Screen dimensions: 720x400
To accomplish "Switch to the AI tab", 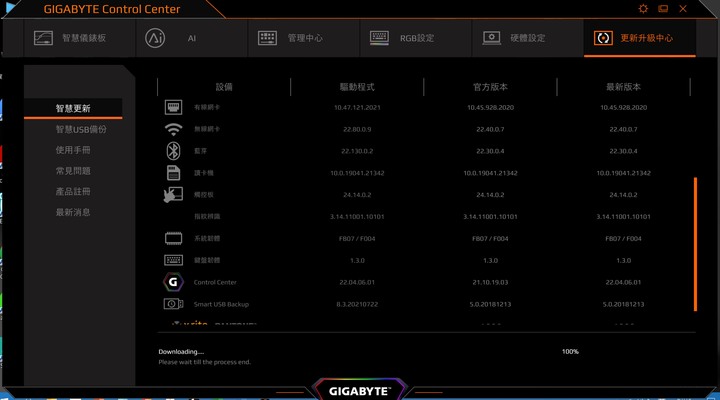I will 192,38.
